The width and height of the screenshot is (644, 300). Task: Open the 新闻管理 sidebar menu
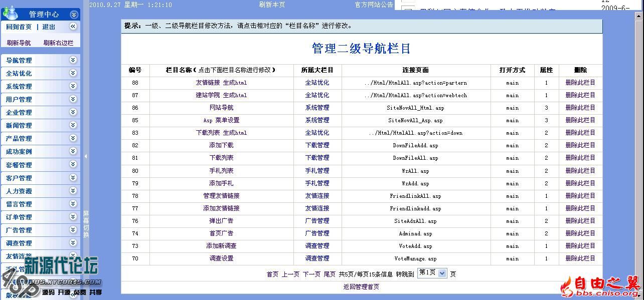click(19, 126)
